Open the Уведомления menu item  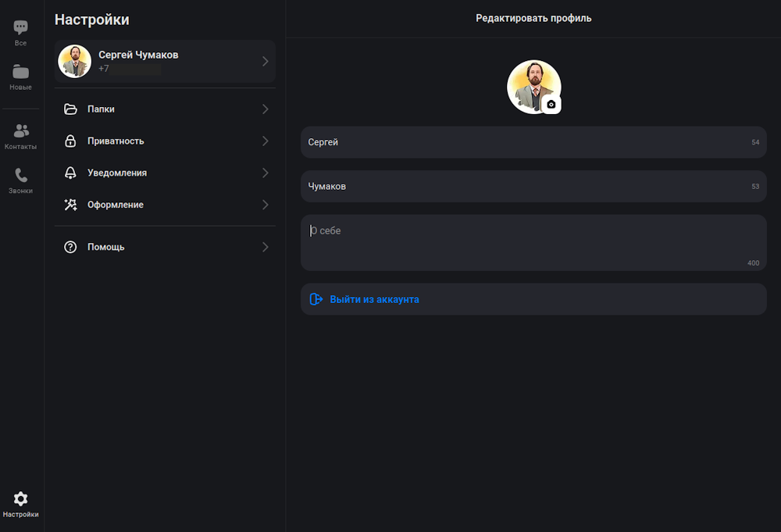(x=117, y=173)
